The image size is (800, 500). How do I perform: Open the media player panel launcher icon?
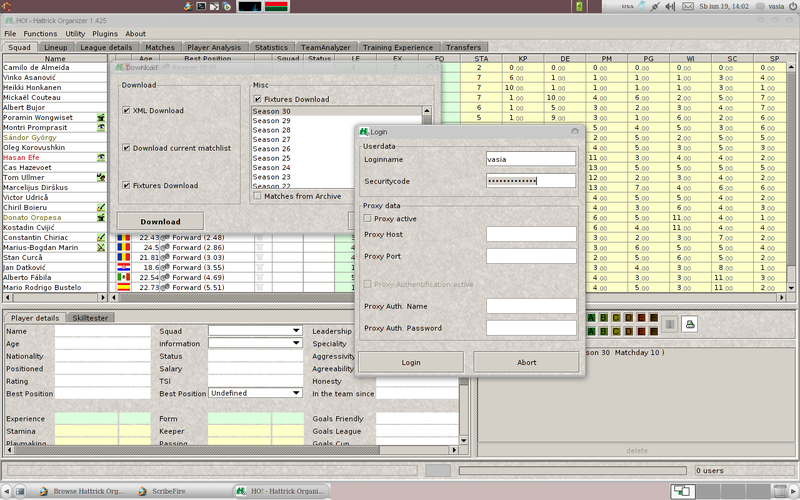click(228, 6)
